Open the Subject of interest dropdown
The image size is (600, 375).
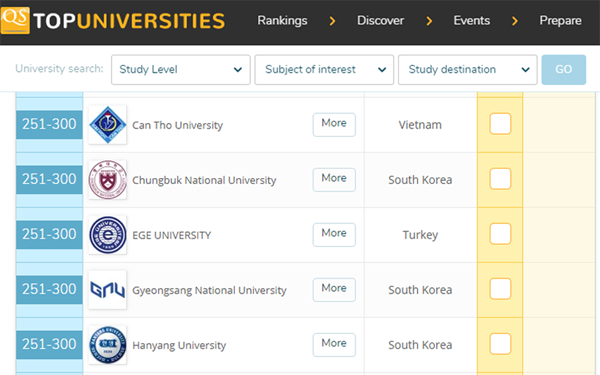tap(324, 70)
